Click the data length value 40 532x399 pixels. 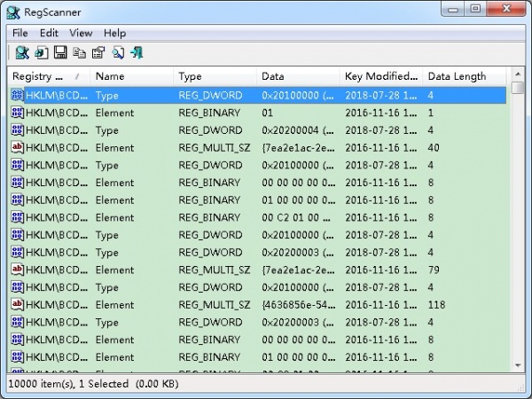(434, 147)
